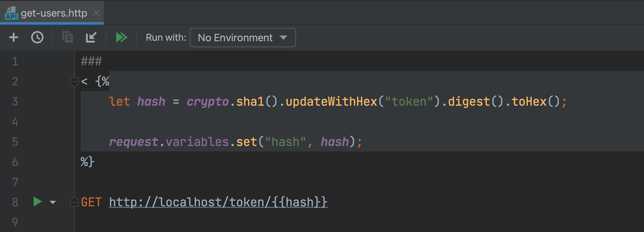Select the get-users.http editor tab
Viewport: 644px width, 232px height.
[x=54, y=13]
